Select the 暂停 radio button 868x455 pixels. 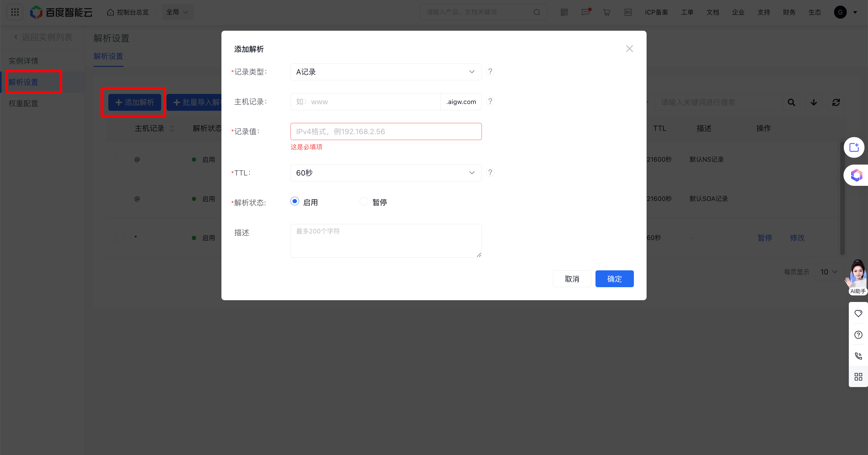click(x=363, y=201)
